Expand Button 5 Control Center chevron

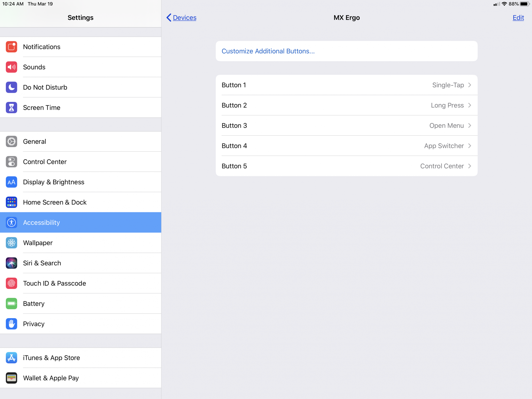tap(470, 166)
